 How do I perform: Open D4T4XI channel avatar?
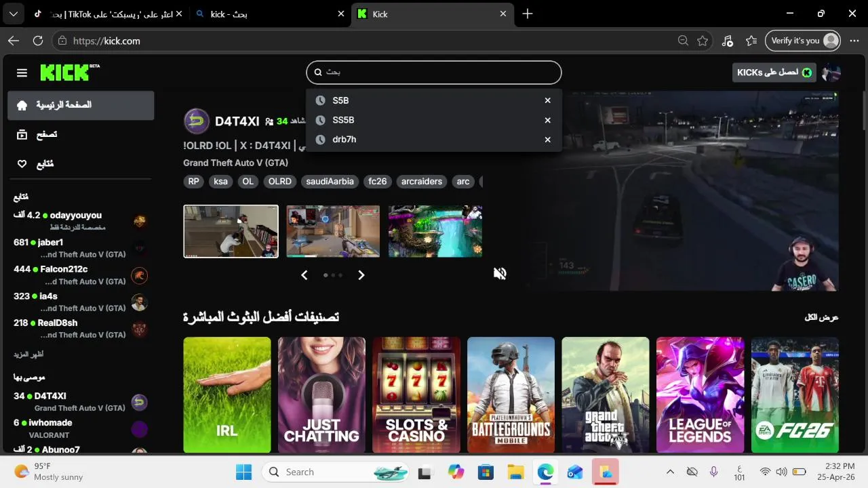coord(197,121)
